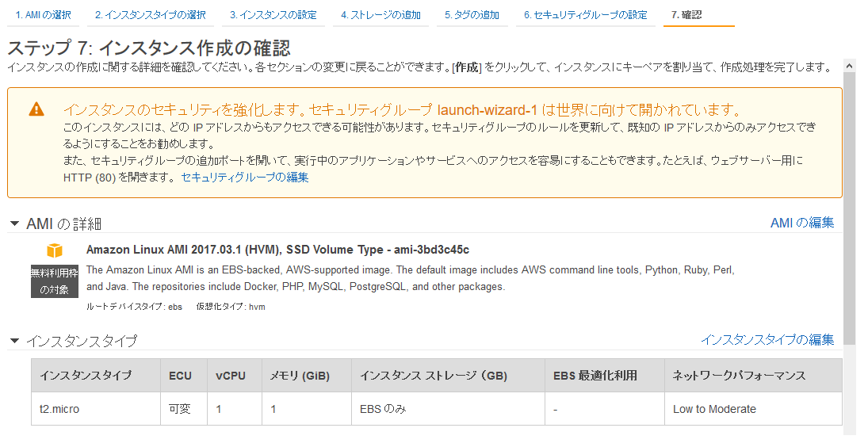
Task: Collapse the インスタンスタイプ section
Action: tap(15, 341)
